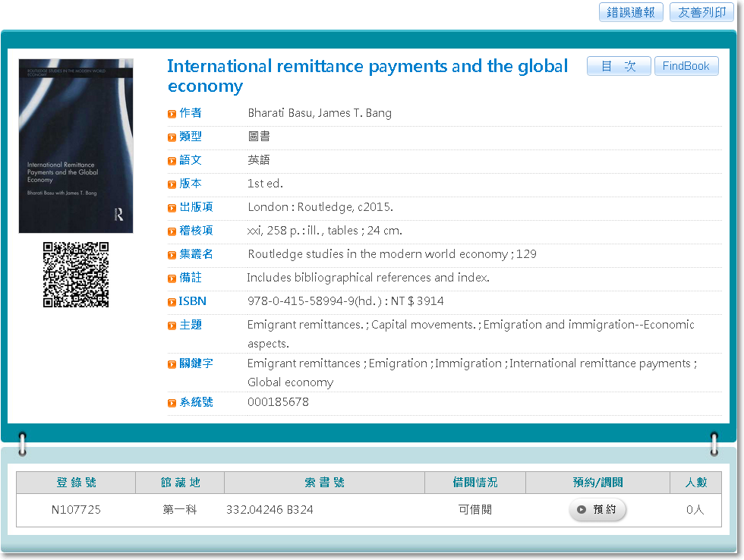
Task: Click the arrow icon beside 出版項
Action: [172, 208]
